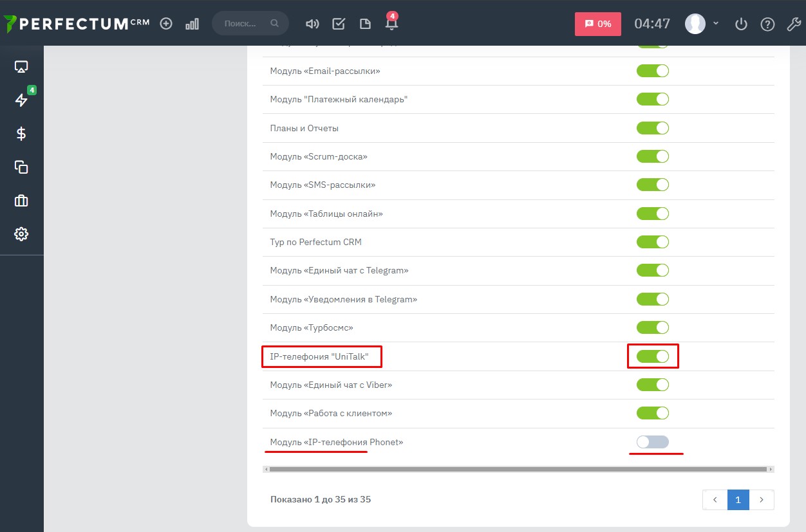The width and height of the screenshot is (806, 532).
Task: Open the bar chart statistics icon
Action: (x=192, y=24)
